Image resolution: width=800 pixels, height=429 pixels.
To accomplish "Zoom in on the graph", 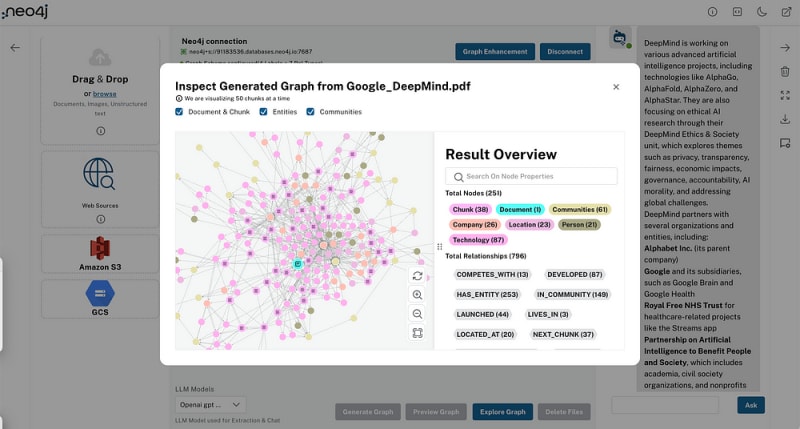I will 417,295.
